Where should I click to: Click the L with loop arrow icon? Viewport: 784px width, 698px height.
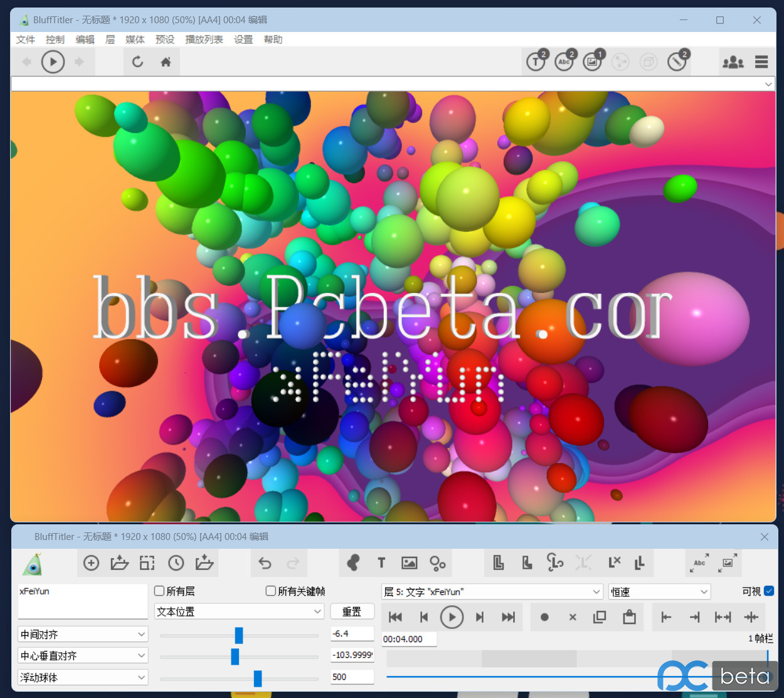(x=555, y=563)
